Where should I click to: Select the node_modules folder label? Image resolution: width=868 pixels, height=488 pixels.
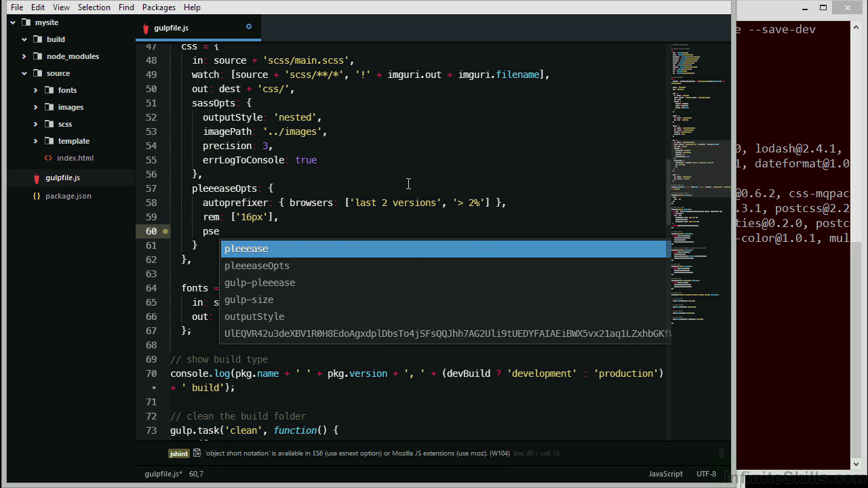click(73, 56)
